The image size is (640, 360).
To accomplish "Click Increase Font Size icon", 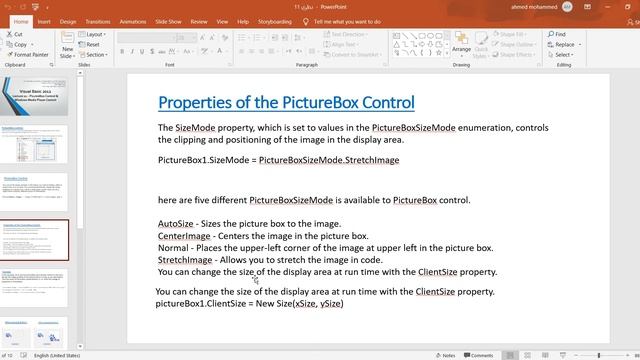I will click(x=202, y=38).
